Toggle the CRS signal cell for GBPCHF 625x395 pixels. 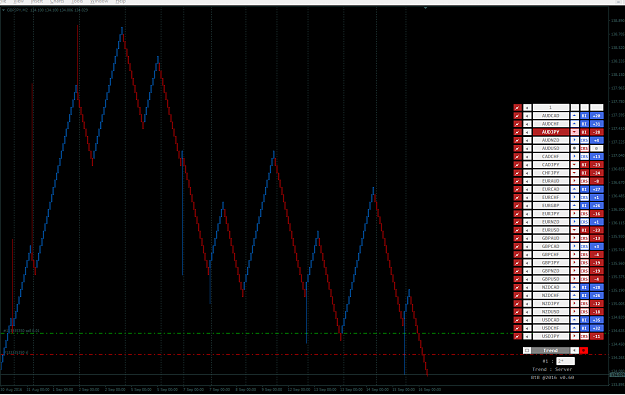click(584, 255)
